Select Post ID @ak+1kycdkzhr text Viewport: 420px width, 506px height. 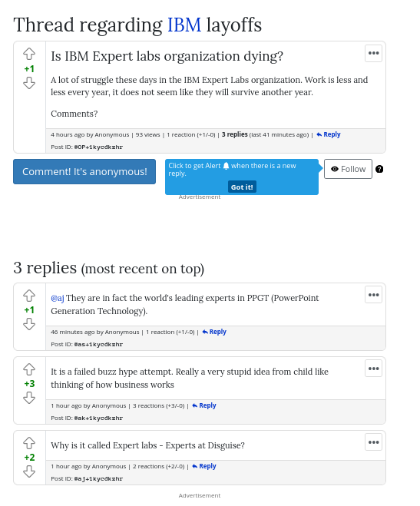pyautogui.click(x=98, y=418)
